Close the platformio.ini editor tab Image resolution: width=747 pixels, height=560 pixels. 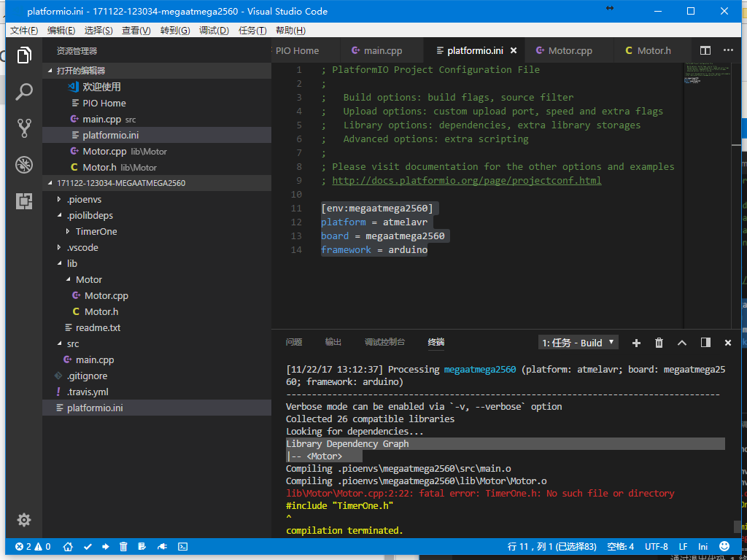[514, 50]
